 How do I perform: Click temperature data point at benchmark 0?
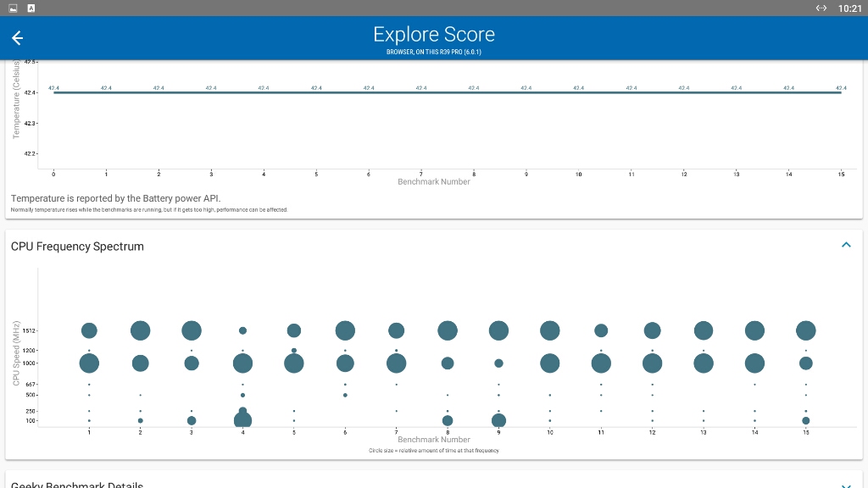[x=53, y=92]
